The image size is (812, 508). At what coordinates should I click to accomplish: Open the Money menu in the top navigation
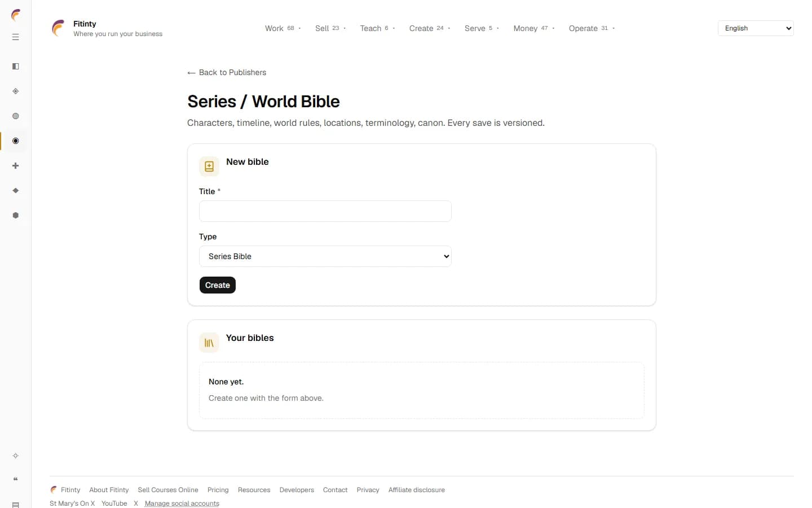tap(534, 28)
